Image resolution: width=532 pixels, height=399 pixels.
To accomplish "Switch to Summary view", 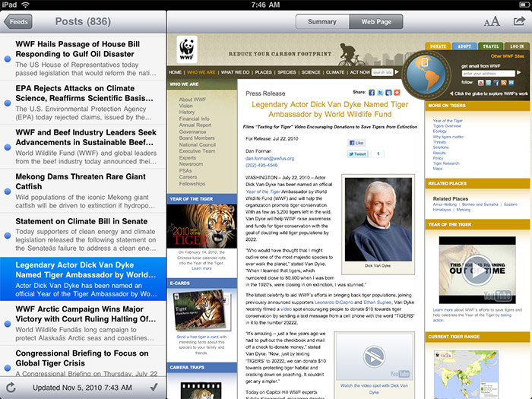I will pyautogui.click(x=322, y=21).
